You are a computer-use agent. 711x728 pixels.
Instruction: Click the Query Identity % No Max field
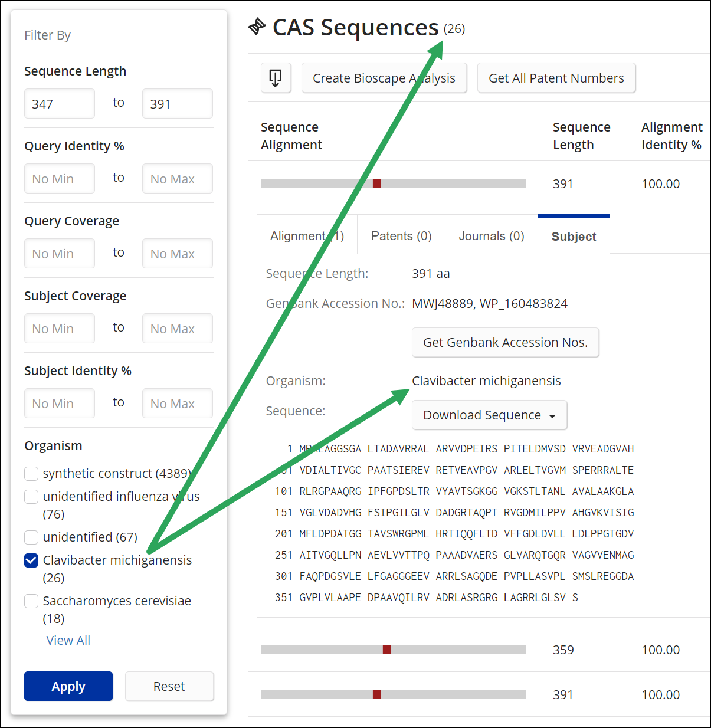point(178,179)
